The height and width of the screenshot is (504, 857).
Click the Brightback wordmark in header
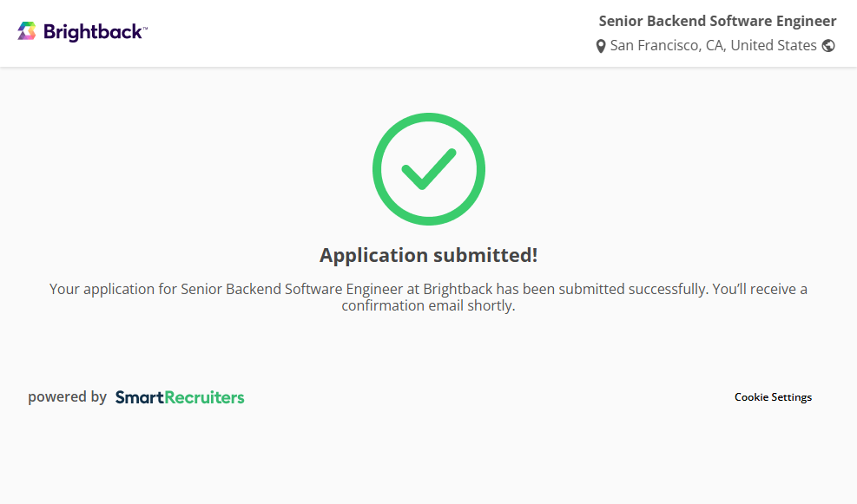92,32
